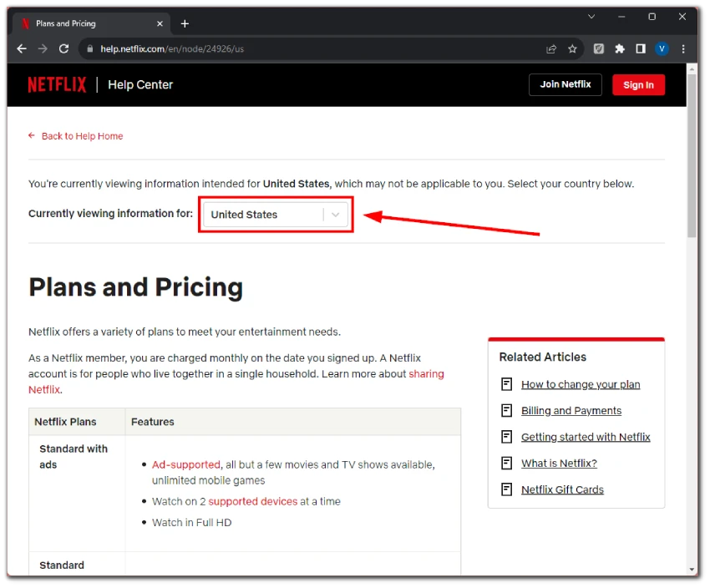This screenshot has width=710, height=588.
Task: Maximize the browser window
Action: pyautogui.click(x=652, y=17)
